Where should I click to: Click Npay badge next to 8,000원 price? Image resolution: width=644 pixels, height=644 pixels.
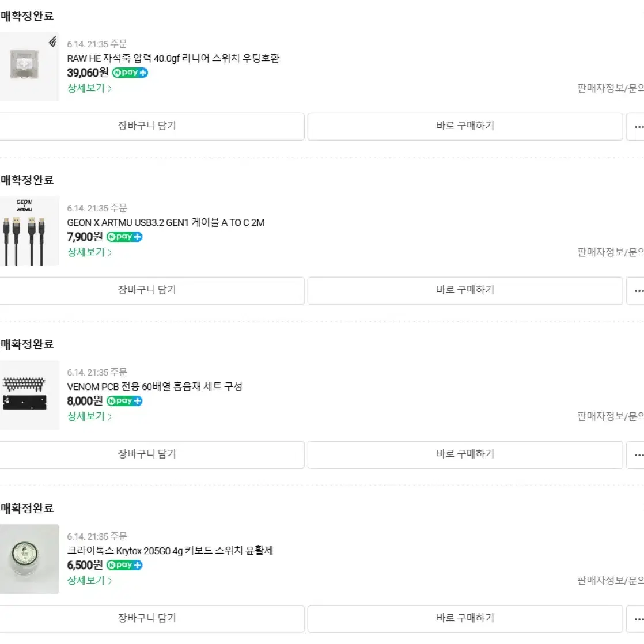point(124,401)
